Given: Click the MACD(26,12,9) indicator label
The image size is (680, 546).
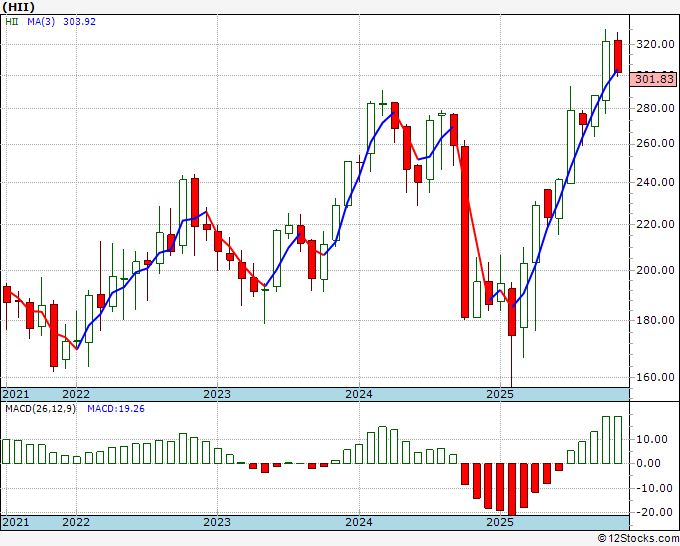Looking at the screenshot, I should 40,409.
